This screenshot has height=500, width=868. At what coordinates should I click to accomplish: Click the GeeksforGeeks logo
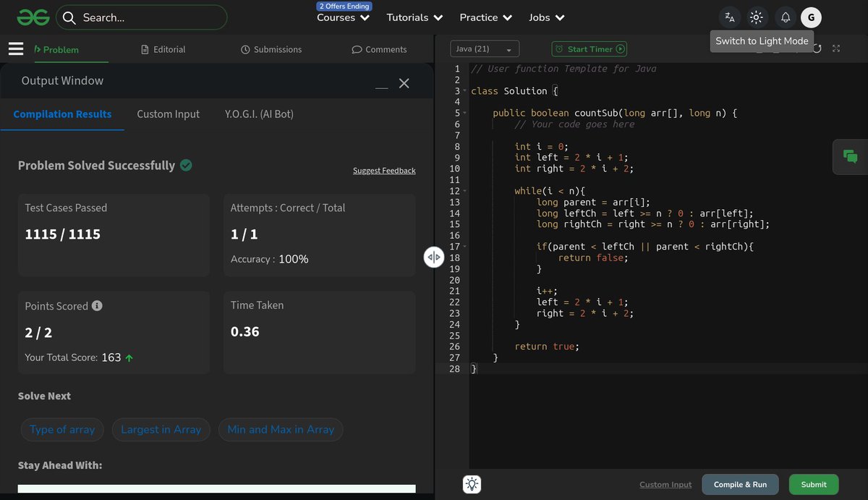33,17
